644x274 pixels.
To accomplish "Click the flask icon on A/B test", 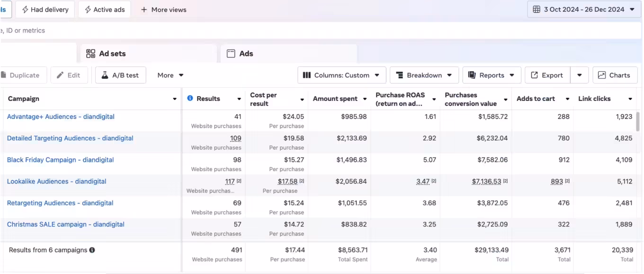I will (x=105, y=75).
